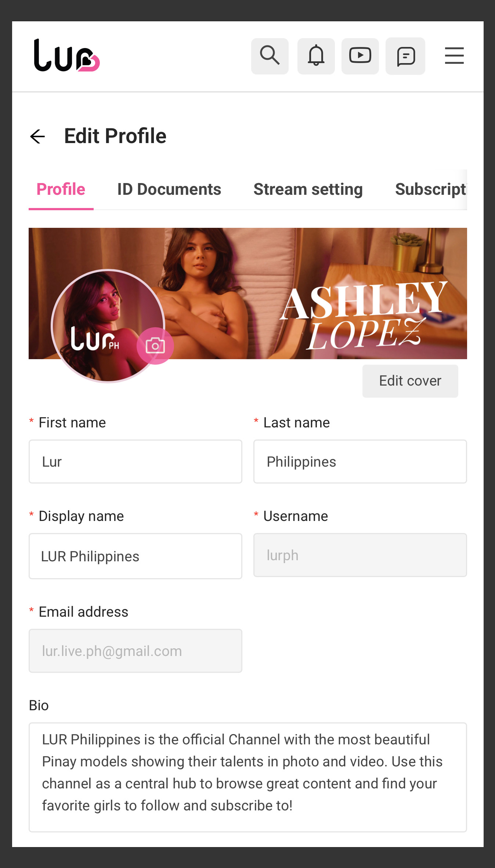Open notifications bell icon
Viewport: 495px width, 868px height.
pyautogui.click(x=316, y=56)
